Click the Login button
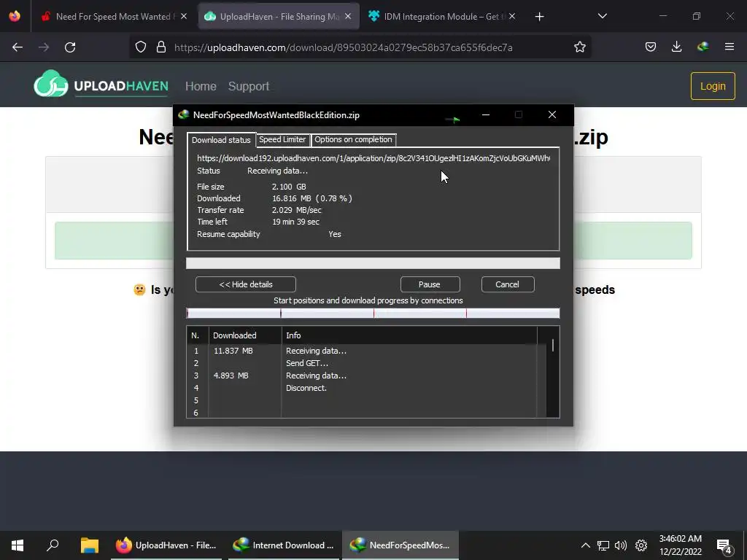This screenshot has width=747, height=560. click(713, 86)
